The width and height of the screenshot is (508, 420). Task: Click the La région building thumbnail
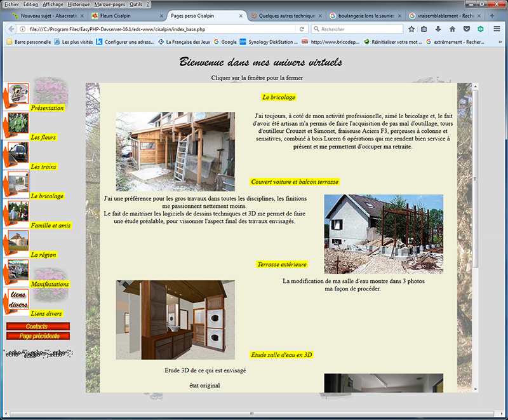18,240
